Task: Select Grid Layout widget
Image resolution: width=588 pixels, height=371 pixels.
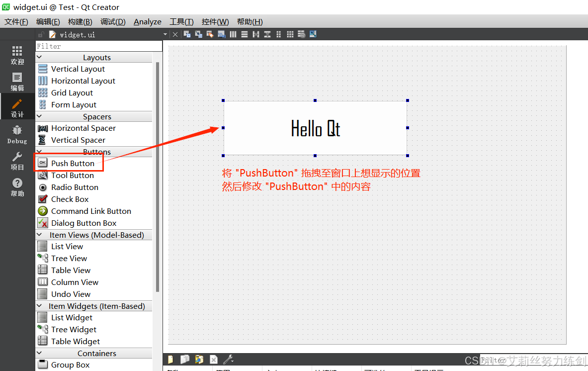Action: pos(94,93)
